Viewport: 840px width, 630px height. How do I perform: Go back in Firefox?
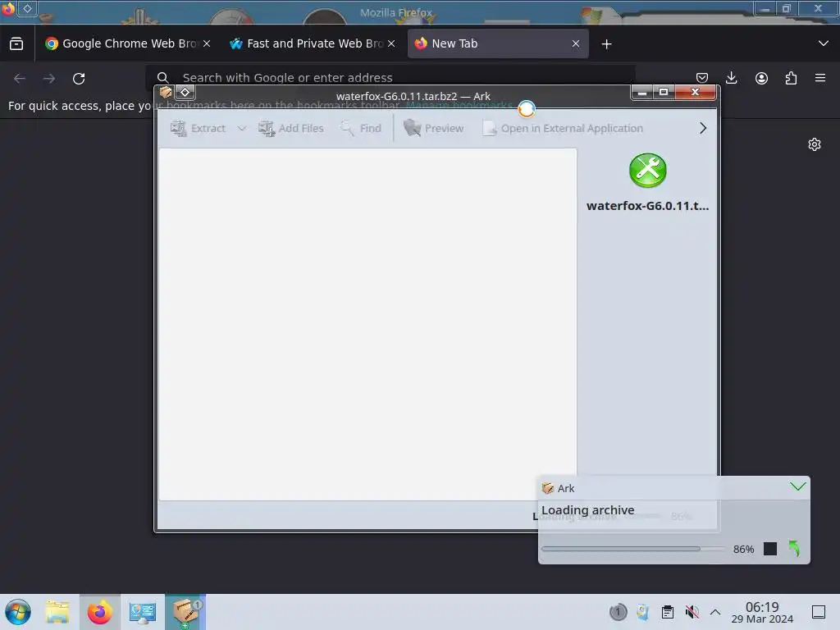pyautogui.click(x=20, y=79)
